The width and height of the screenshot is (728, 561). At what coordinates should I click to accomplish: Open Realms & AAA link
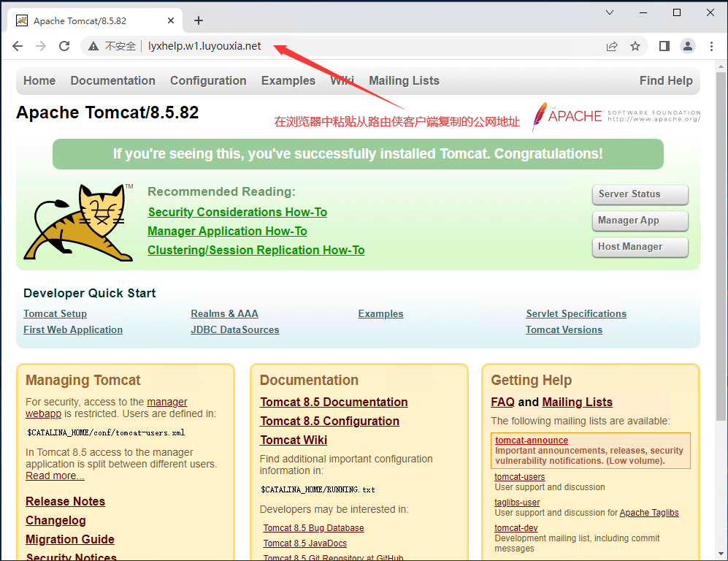coord(224,314)
